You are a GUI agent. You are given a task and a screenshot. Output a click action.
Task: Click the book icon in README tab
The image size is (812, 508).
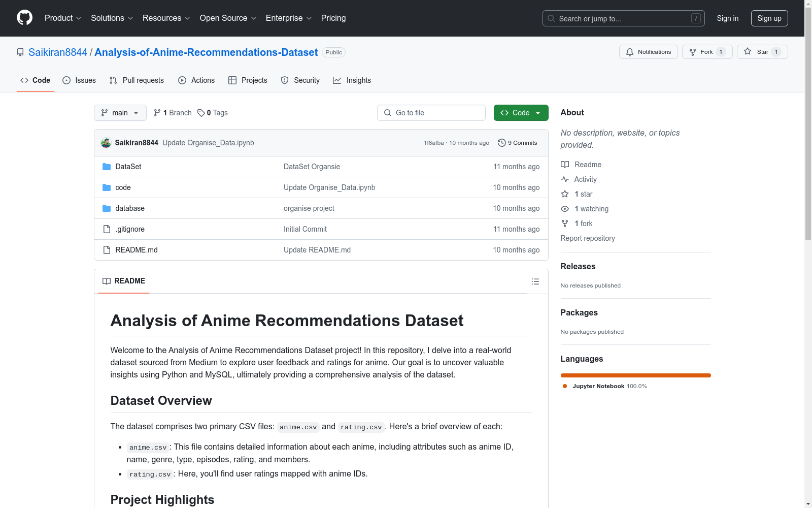point(107,281)
